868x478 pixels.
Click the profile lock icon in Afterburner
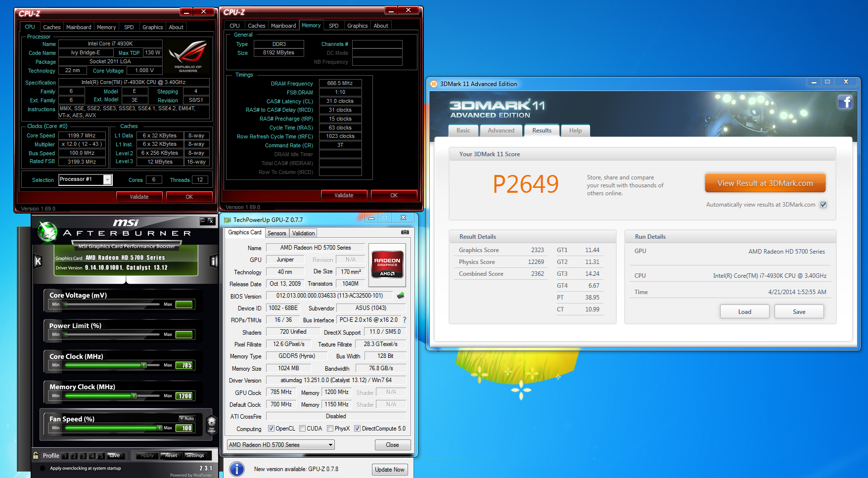pos(36,455)
